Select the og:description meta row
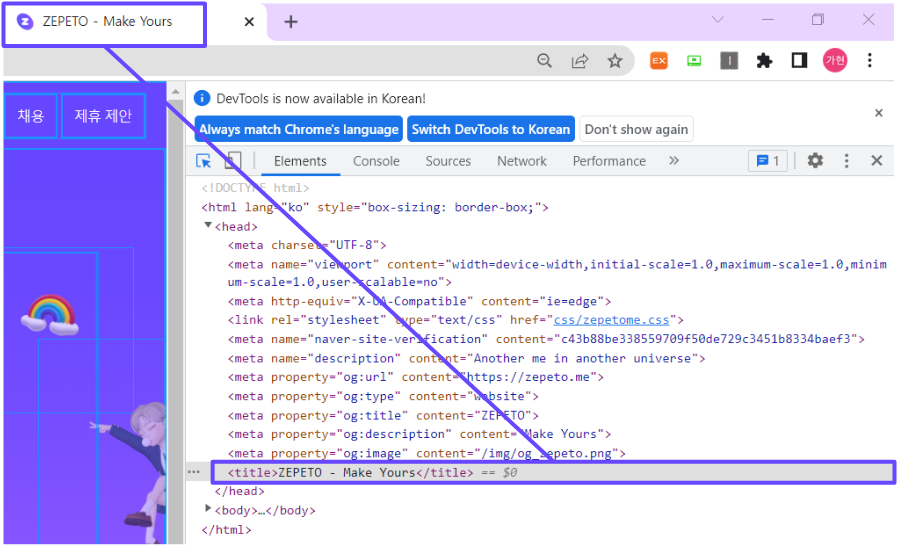 coord(419,434)
